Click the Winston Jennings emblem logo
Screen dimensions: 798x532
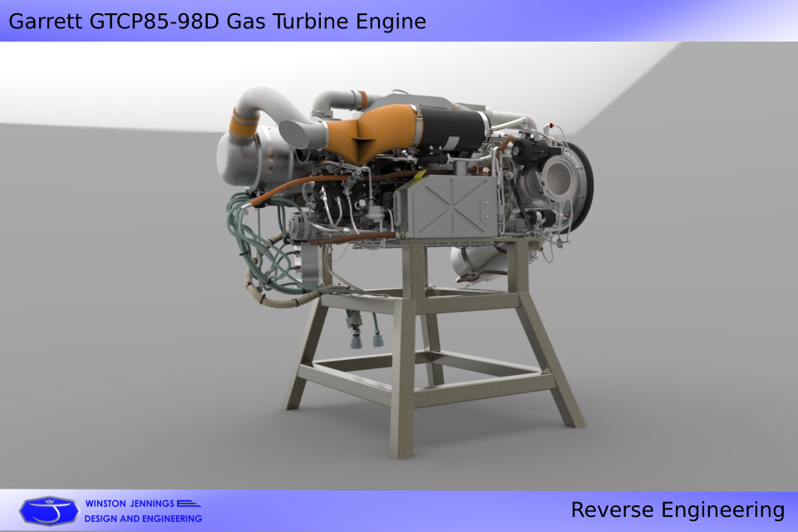click(x=49, y=510)
